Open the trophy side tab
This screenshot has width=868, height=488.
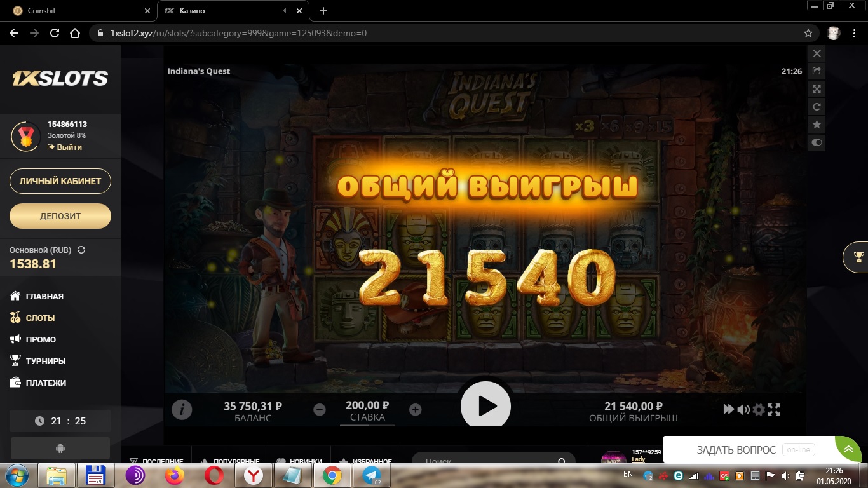[x=857, y=257]
